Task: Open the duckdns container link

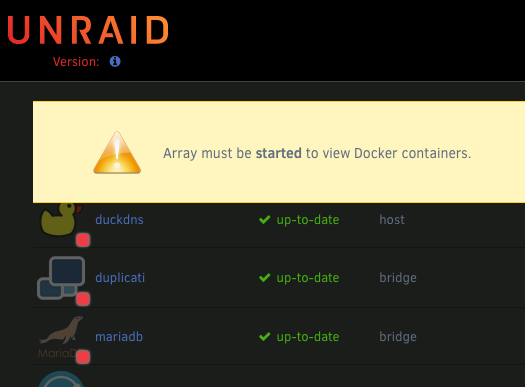Action: coord(119,220)
